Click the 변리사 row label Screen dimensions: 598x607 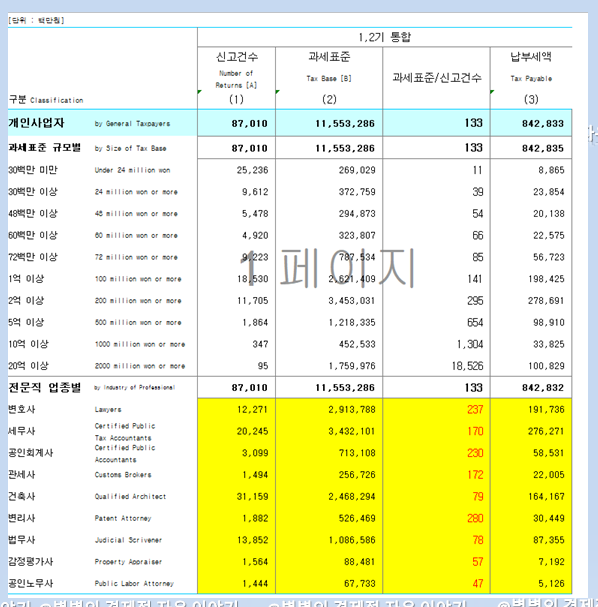coord(22,518)
